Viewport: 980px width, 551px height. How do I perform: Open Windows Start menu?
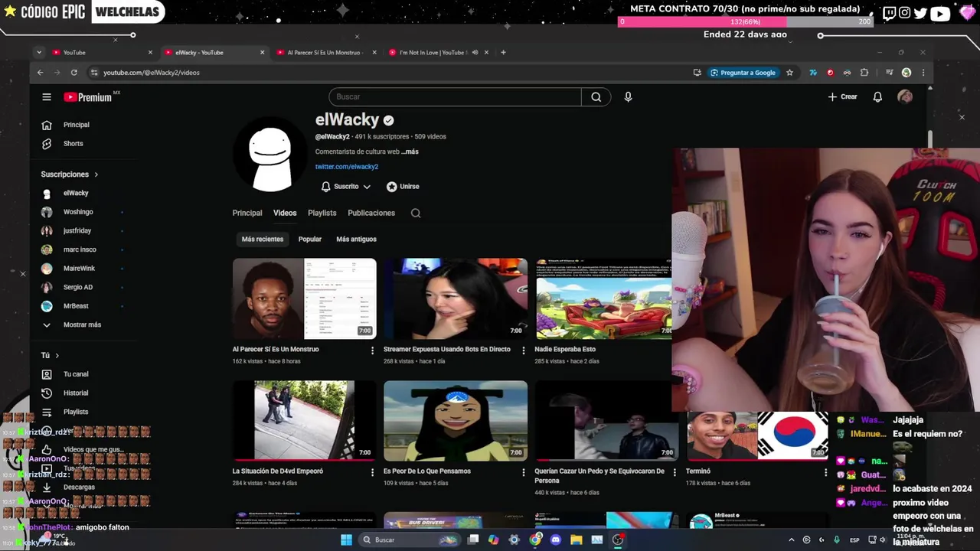346,540
